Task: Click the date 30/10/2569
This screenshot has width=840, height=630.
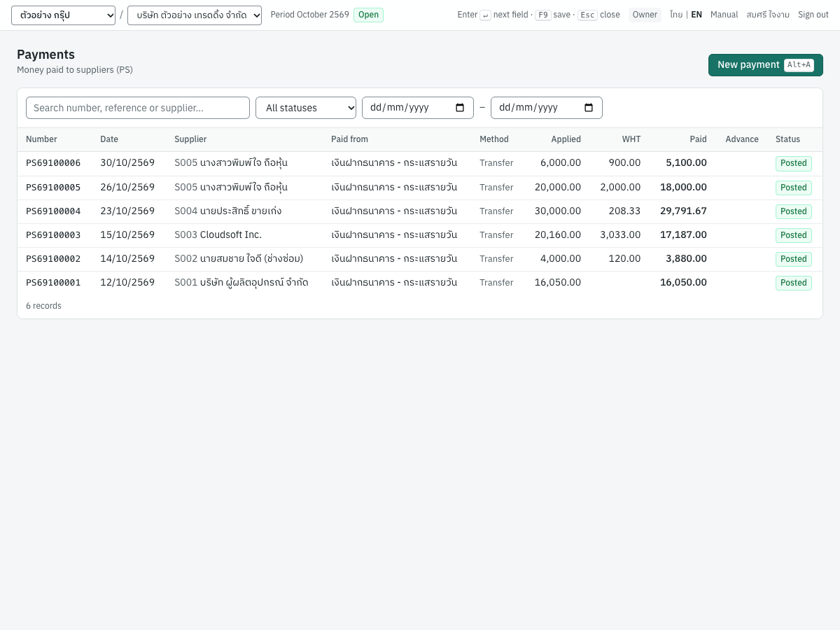Action: [127, 163]
